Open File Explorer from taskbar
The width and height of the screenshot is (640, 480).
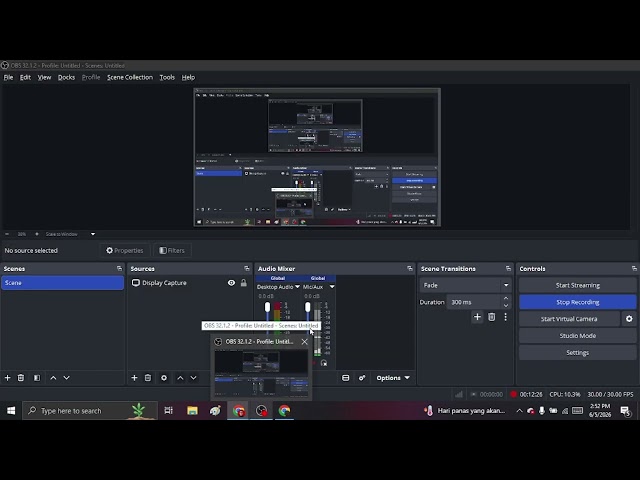(192, 411)
